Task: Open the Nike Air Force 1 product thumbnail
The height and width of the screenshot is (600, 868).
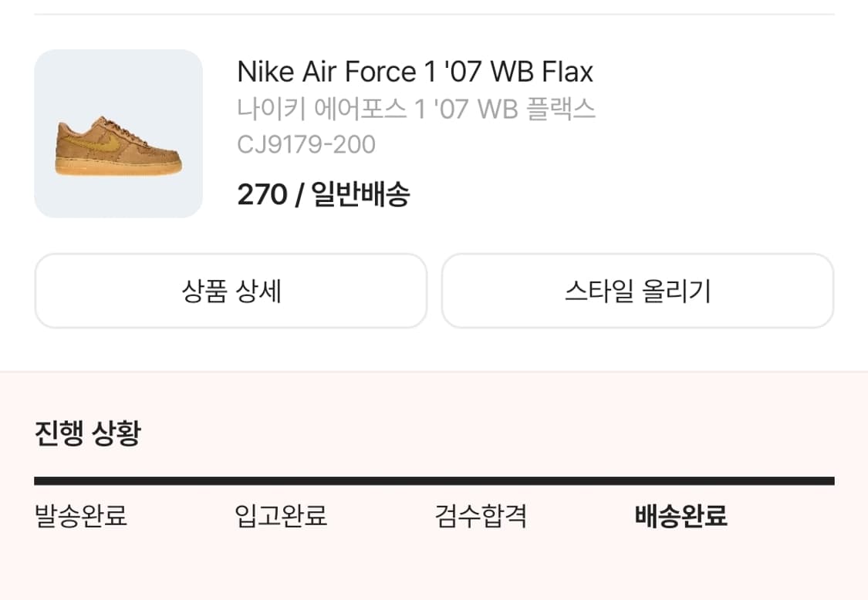Action: [118, 133]
